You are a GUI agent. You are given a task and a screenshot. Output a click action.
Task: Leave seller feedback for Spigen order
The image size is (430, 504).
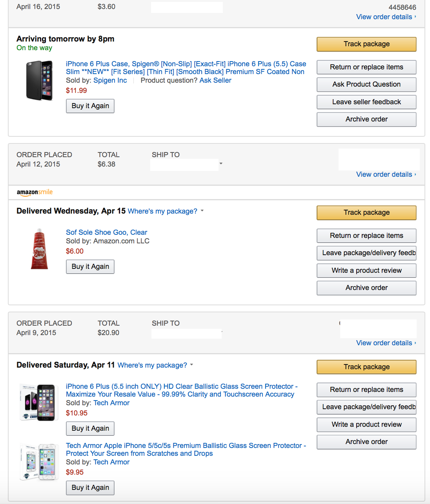(x=366, y=102)
